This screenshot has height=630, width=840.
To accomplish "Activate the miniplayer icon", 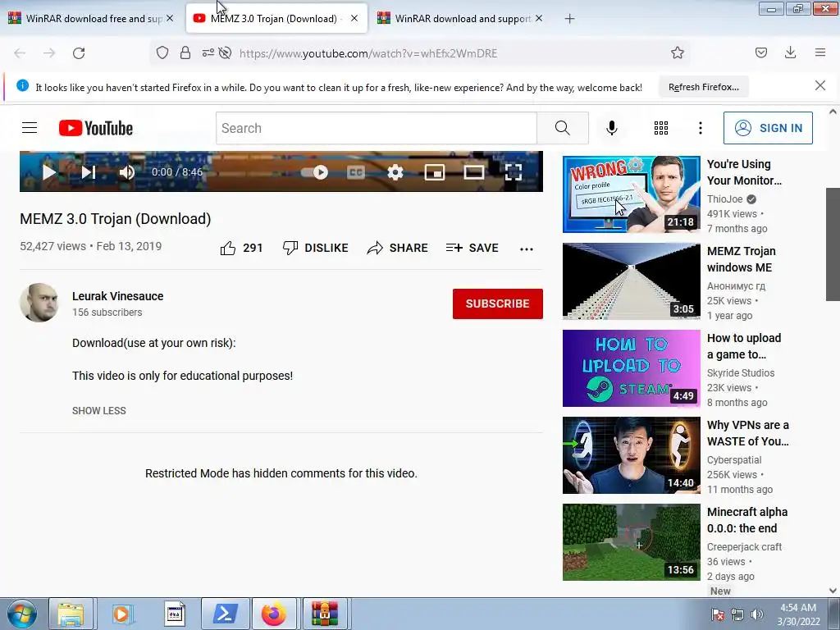I will pos(435,172).
